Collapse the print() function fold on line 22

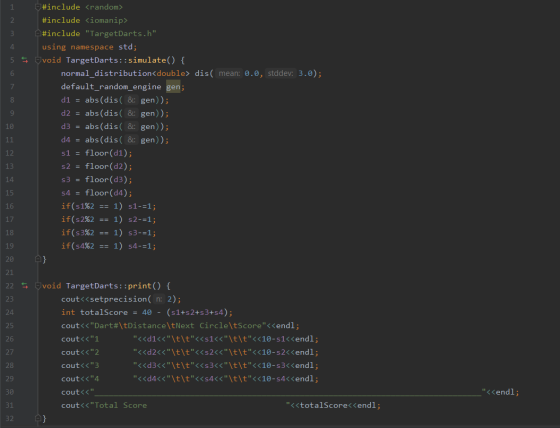[38, 286]
